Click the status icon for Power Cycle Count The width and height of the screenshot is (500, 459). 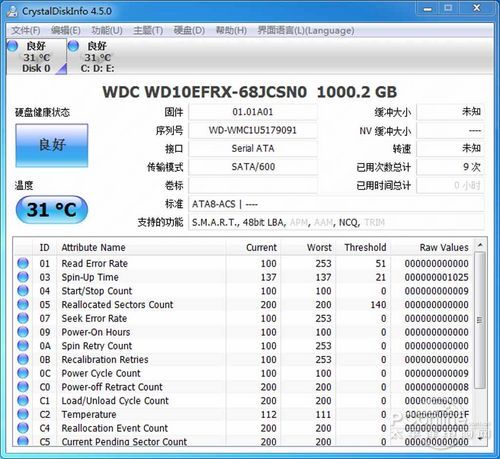tap(23, 373)
